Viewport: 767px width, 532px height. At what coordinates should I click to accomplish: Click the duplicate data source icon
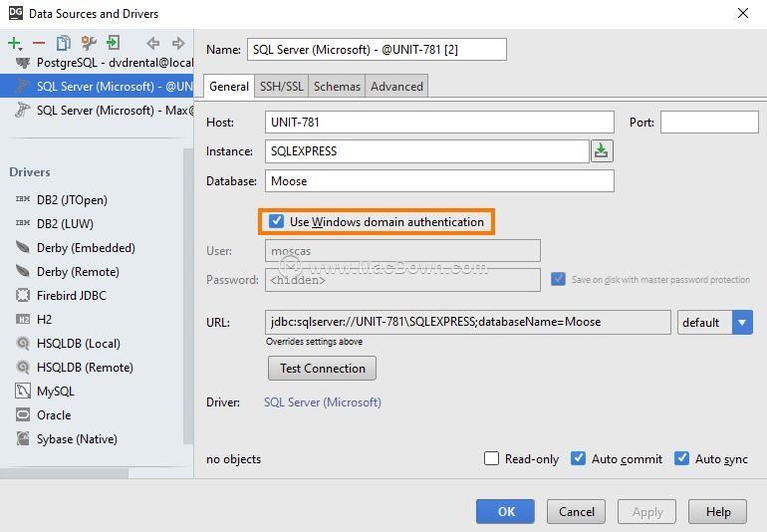pos(64,43)
